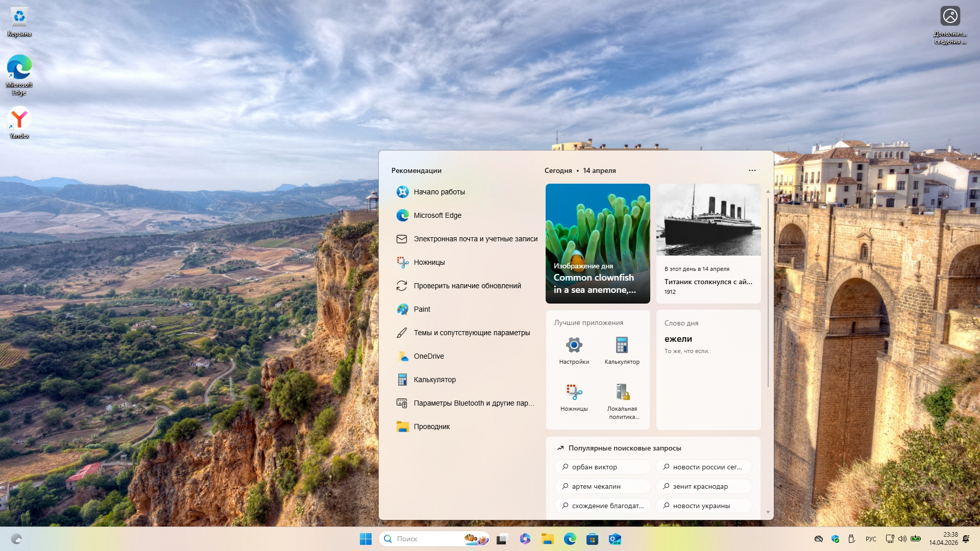Click the scroll down arrow in search panel

[768, 512]
